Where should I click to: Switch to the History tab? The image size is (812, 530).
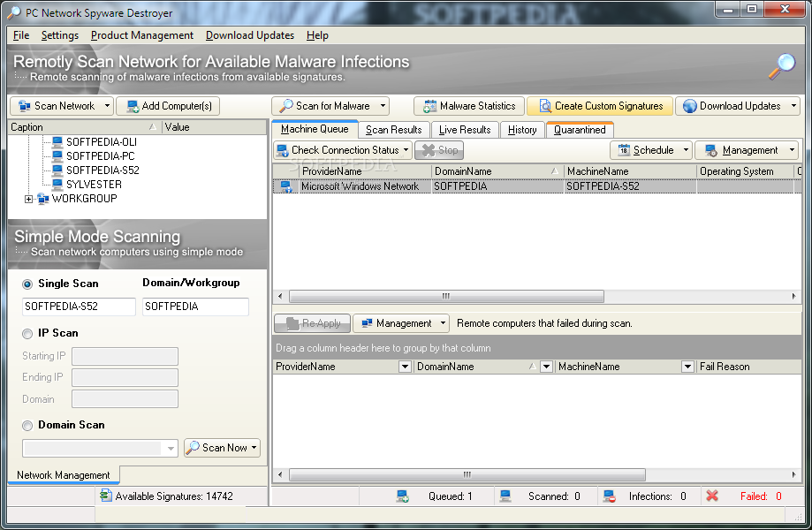tap(522, 130)
